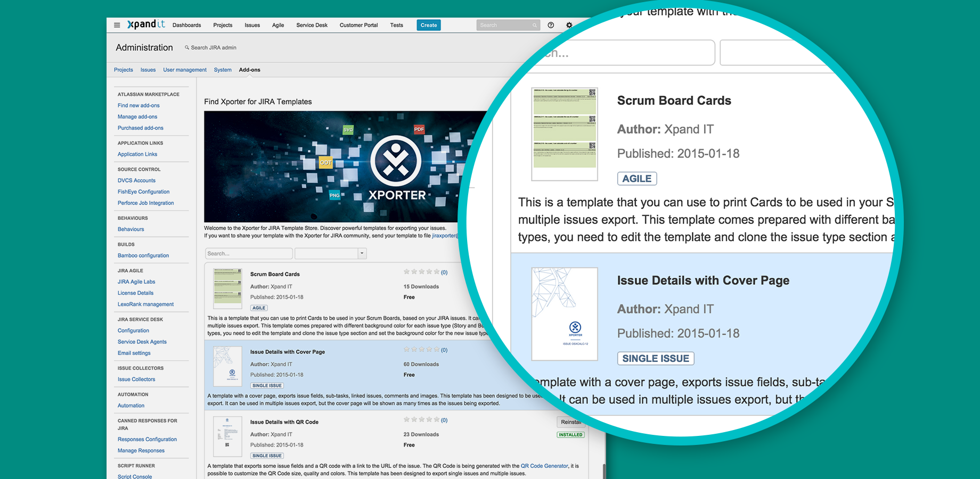Click the Create button
Screen dimensions: 980x479
click(429, 25)
